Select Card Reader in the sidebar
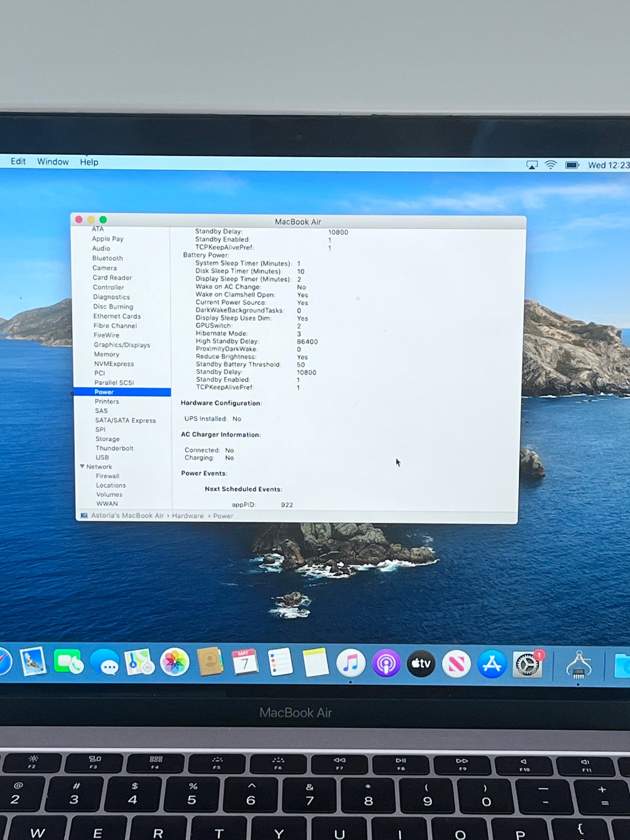630x840 pixels. coord(112,278)
